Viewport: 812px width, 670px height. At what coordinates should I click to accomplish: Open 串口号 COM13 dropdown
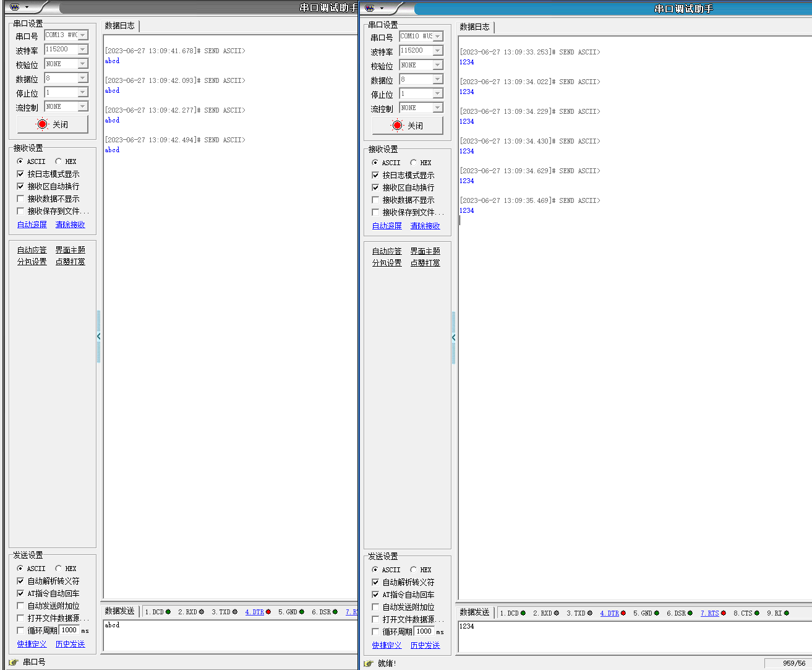pyautogui.click(x=83, y=35)
